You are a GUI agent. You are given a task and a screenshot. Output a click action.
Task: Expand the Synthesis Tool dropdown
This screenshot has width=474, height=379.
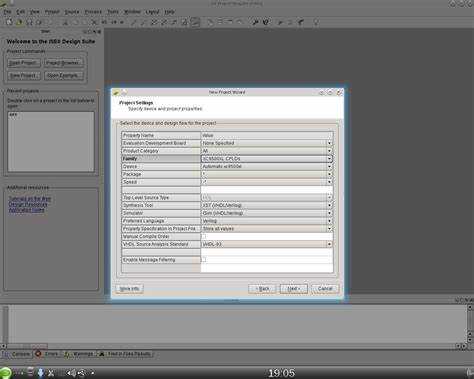click(x=329, y=205)
